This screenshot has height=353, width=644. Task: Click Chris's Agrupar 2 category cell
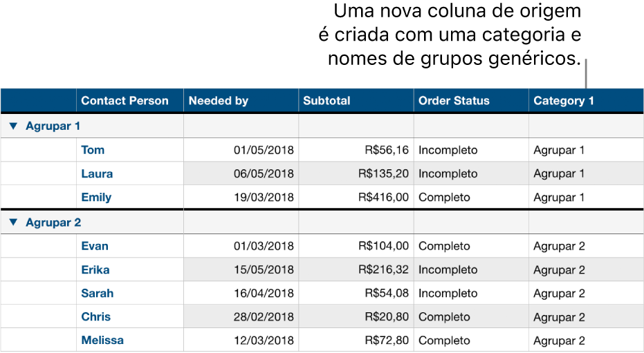tap(559, 316)
